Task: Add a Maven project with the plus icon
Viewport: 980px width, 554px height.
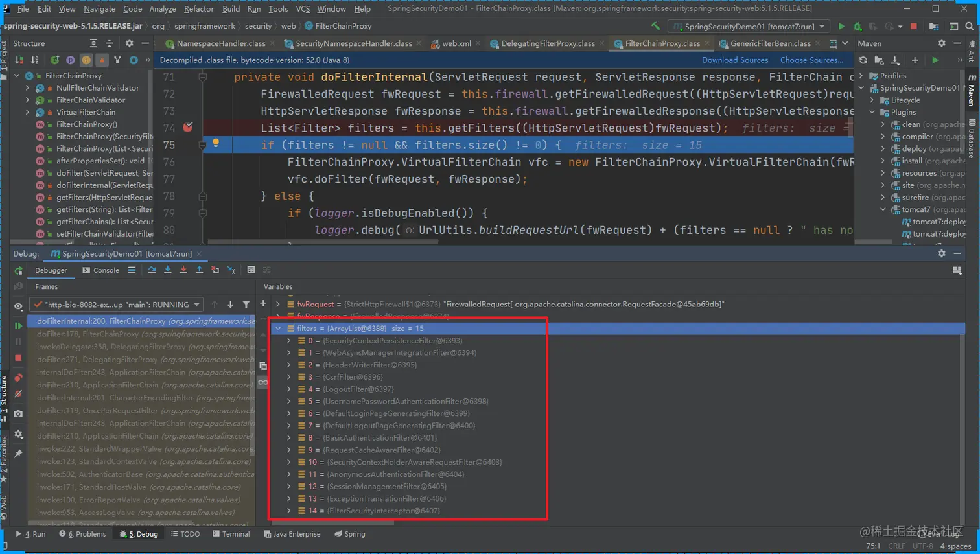Action: click(x=915, y=60)
